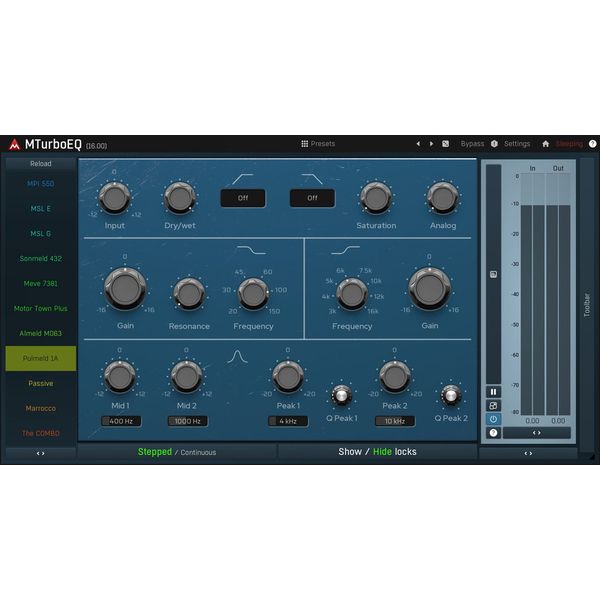Click the Resonance knob
The width and height of the screenshot is (600, 600).
[189, 294]
